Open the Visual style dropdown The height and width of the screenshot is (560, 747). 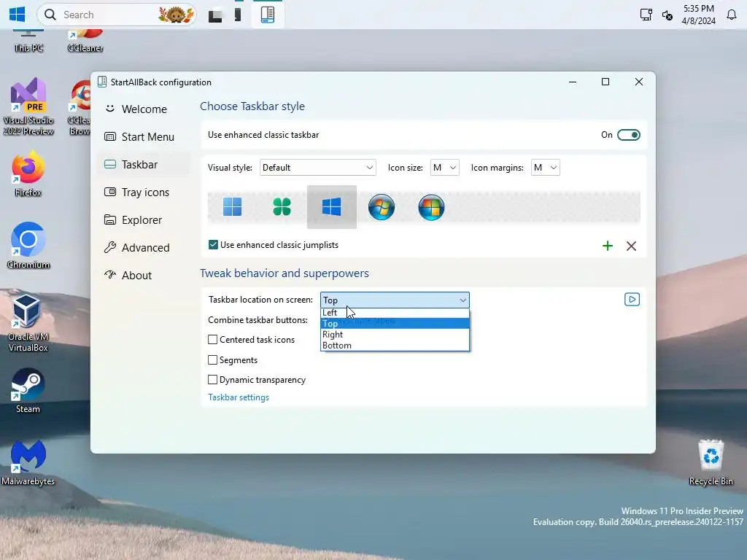[318, 168]
